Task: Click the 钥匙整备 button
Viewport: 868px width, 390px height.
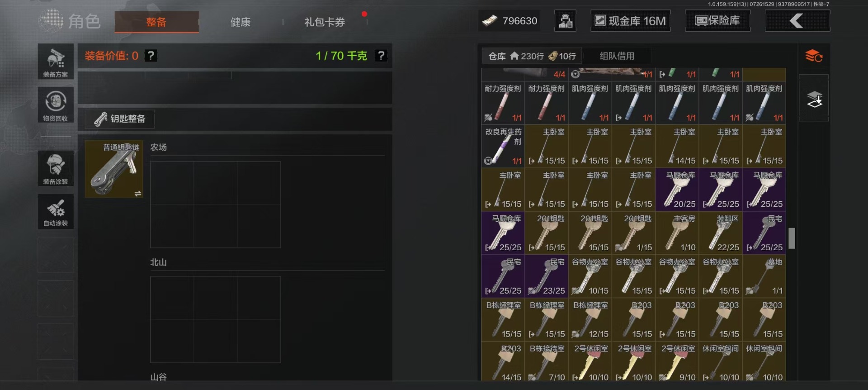Action: pos(120,119)
